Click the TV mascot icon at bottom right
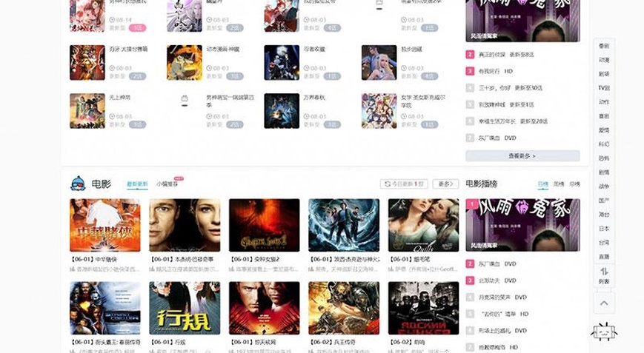644x353 pixels. click(604, 332)
